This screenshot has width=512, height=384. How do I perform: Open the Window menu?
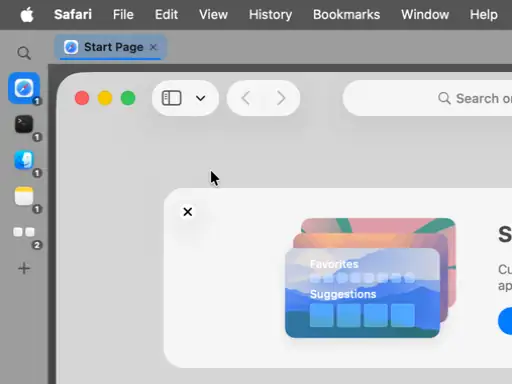(x=425, y=15)
